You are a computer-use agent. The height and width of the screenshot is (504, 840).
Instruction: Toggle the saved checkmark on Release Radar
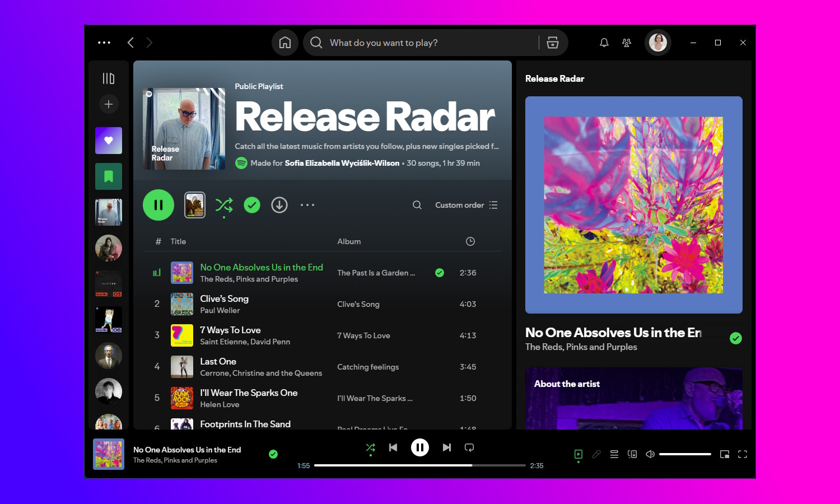point(251,205)
